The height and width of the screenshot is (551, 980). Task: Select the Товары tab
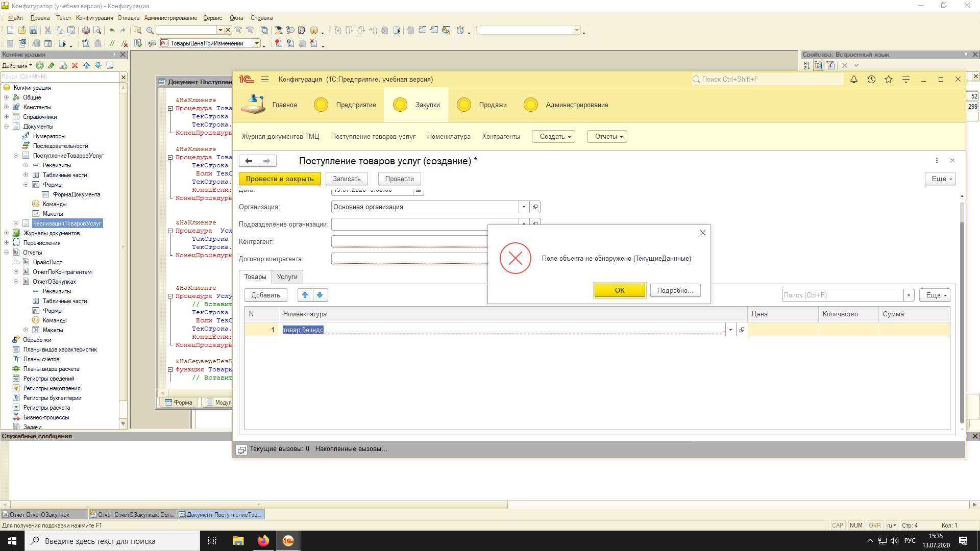(255, 277)
